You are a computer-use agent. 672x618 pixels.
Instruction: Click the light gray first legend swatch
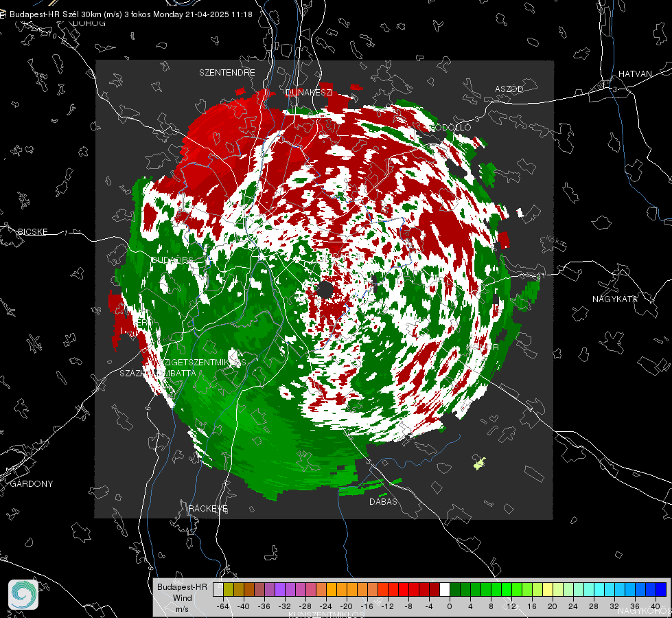click(x=218, y=589)
